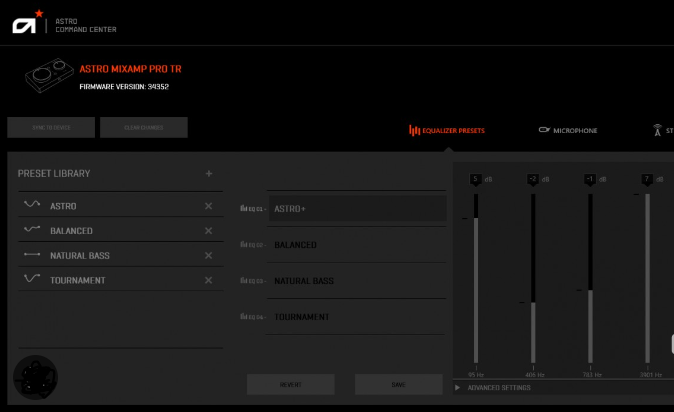Expand Advanced Settings with the triangle
This screenshot has width=674, height=412.
tap(457, 387)
